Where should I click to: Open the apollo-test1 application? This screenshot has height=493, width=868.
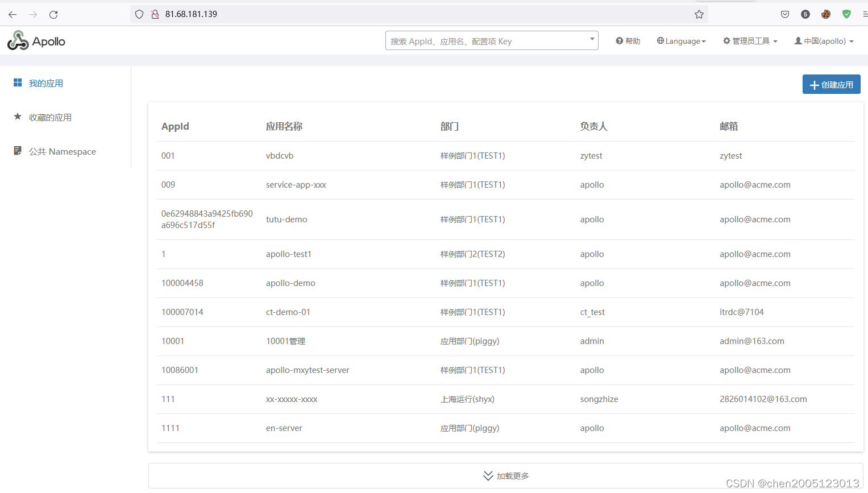[289, 254]
